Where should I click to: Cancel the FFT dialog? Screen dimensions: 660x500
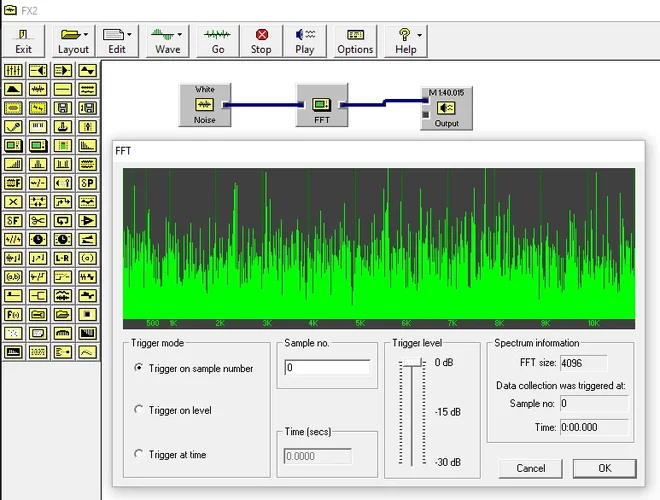(531, 468)
